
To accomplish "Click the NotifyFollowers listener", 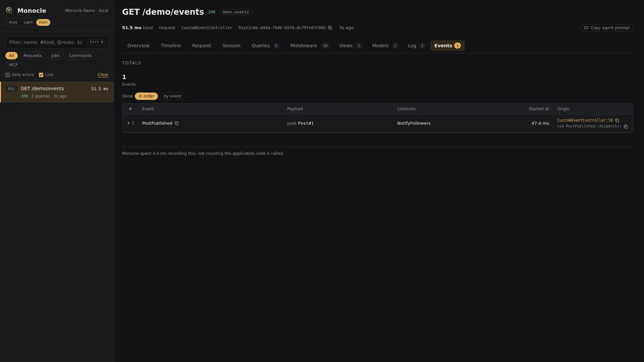I will click(414, 123).
